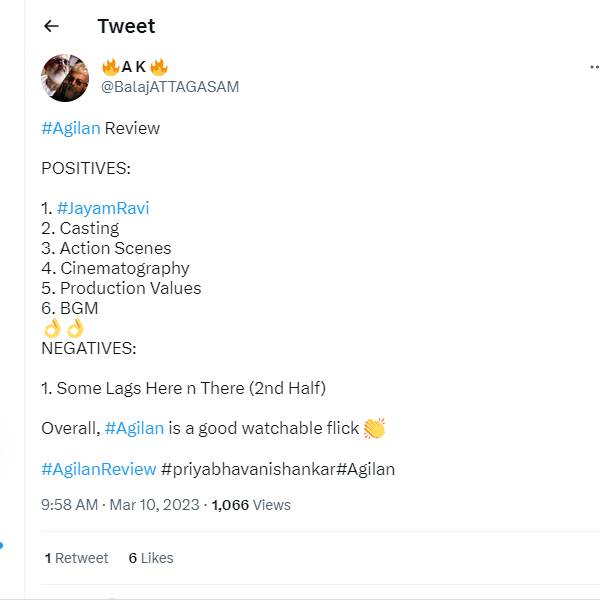This screenshot has width=600, height=600.
Task: Open the tweet's more options menu
Action: (x=594, y=68)
